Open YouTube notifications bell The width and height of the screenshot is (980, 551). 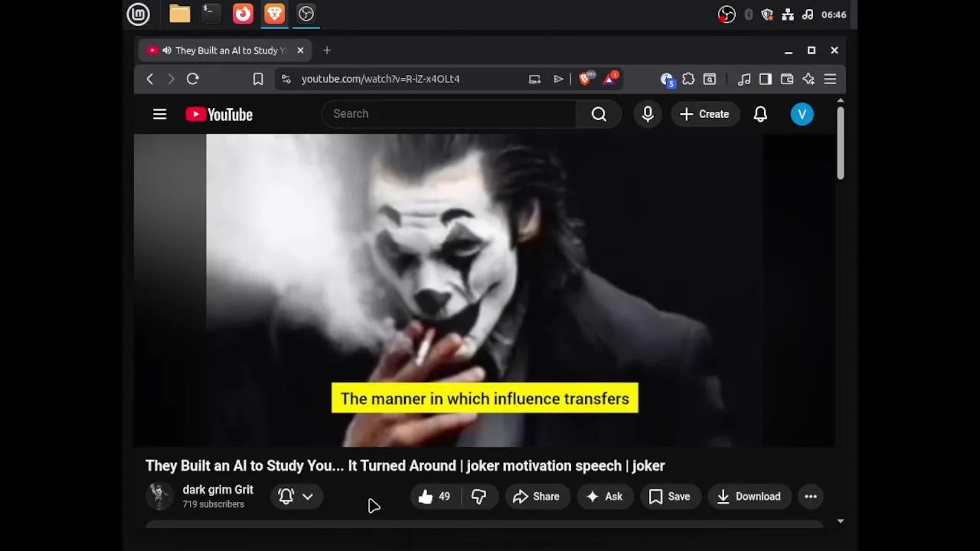pos(760,114)
